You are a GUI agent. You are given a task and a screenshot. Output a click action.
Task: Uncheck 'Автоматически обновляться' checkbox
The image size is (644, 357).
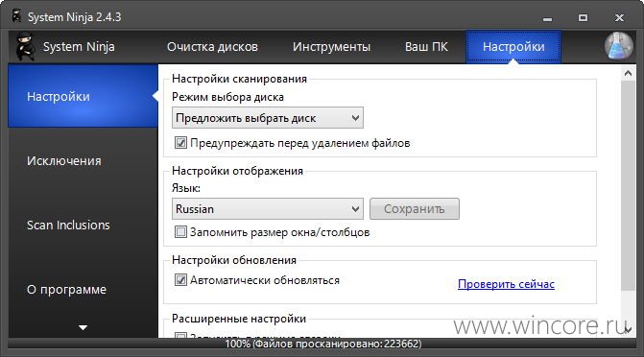click(180, 280)
